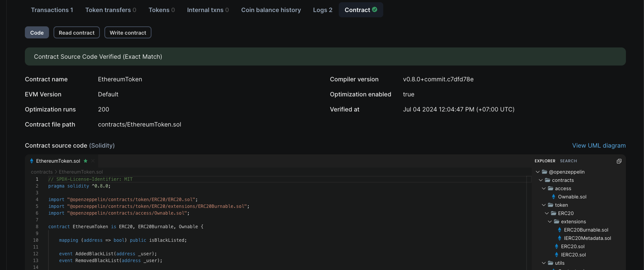Open IERC20Metadata.sol in the file tree
The image size is (644, 270).
pos(587,238)
